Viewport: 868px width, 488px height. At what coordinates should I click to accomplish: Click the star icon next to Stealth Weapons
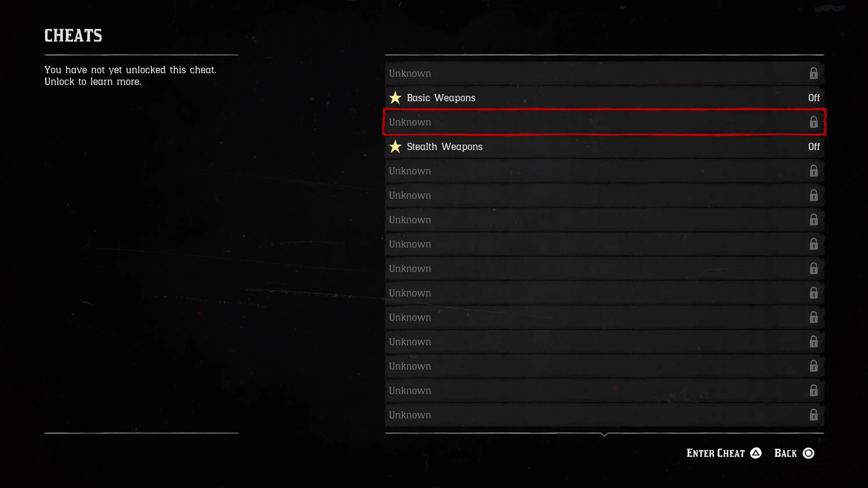pyautogui.click(x=395, y=146)
